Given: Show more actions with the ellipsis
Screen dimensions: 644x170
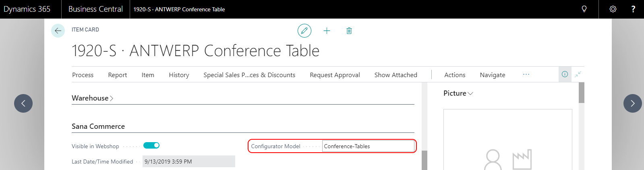Looking at the screenshot, I should click(526, 74).
